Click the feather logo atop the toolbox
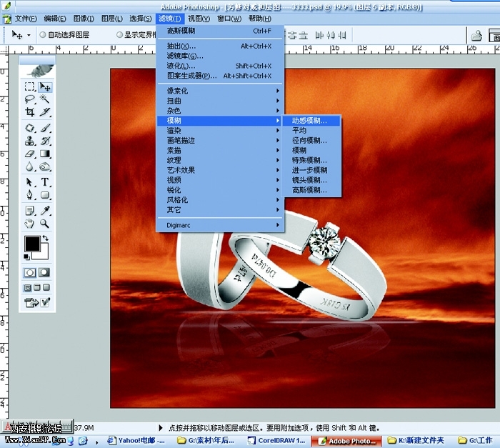The image size is (500, 448). tap(38, 71)
